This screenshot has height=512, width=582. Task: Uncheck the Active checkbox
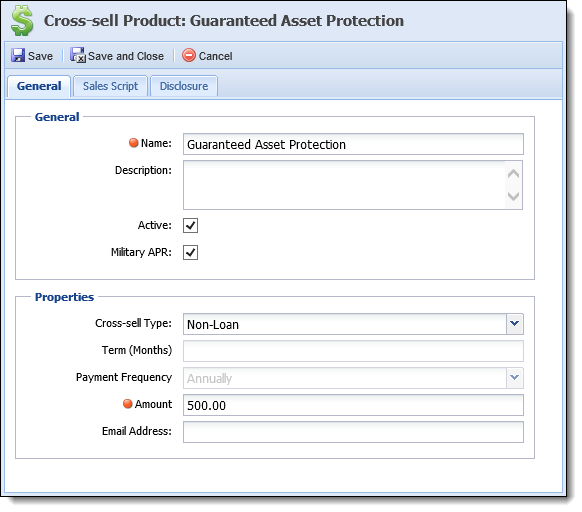click(190, 225)
